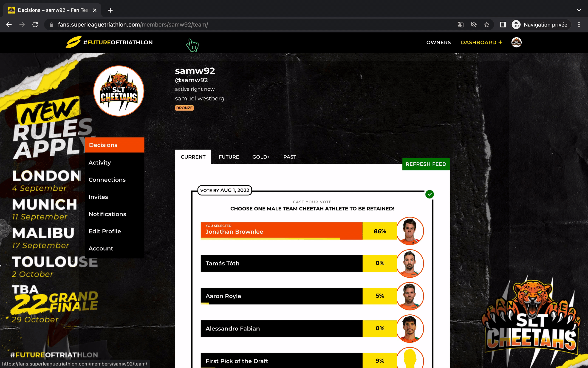
Task: Expand the DASHBOARD + menu
Action: pyautogui.click(x=481, y=42)
